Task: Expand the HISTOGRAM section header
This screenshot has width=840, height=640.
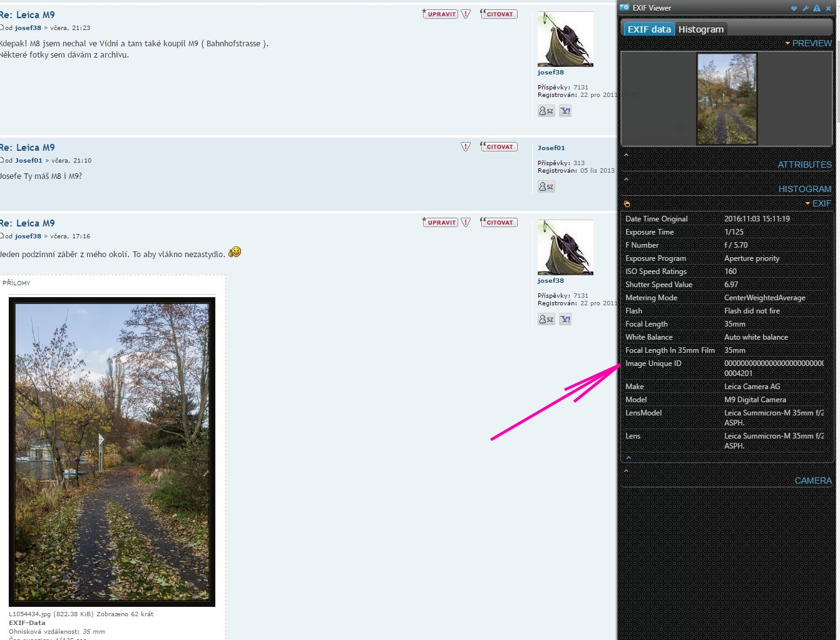Action: 804,189
